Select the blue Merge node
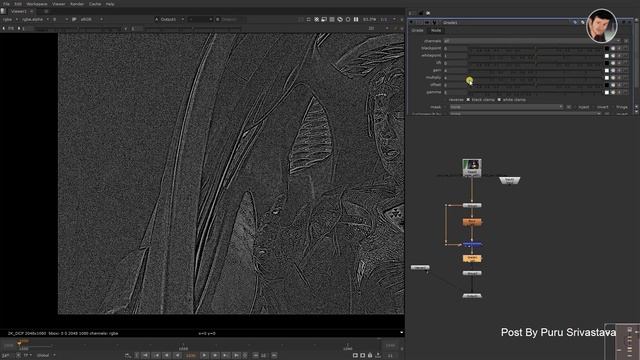 point(472,244)
